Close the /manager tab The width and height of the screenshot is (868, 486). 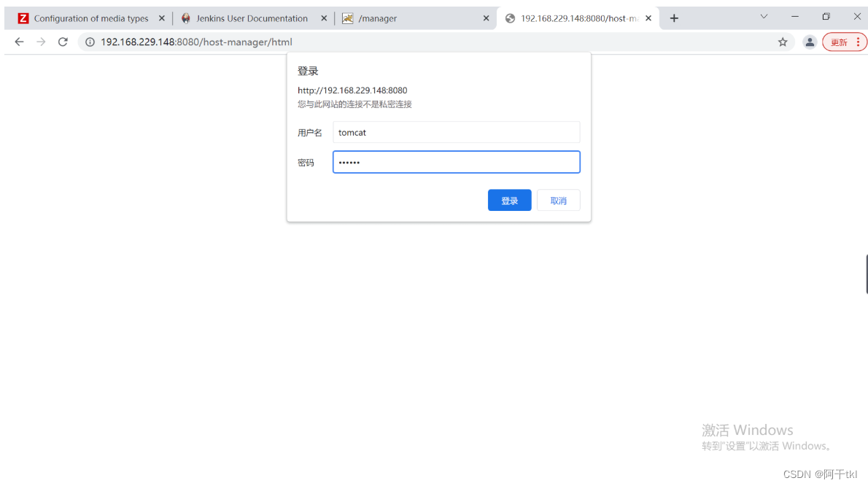coord(486,18)
